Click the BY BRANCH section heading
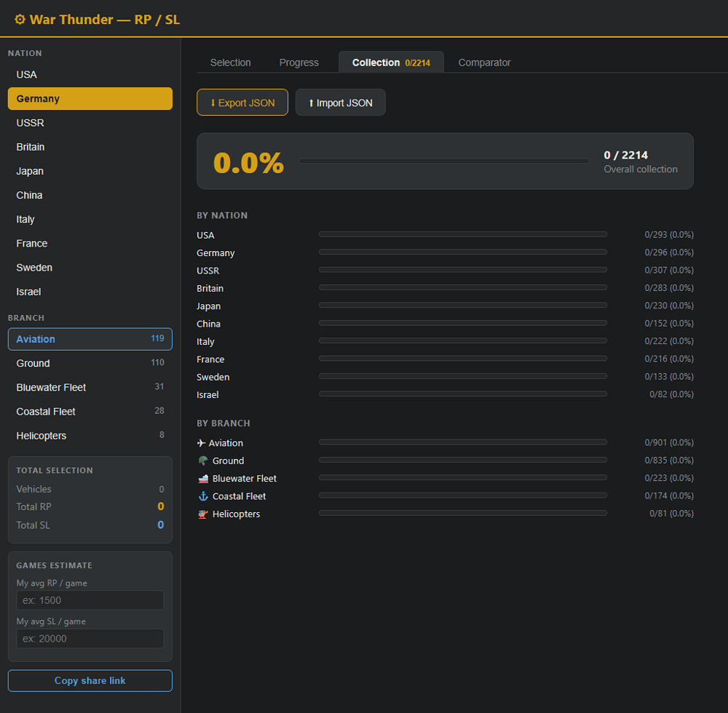728x713 pixels. 223,423
